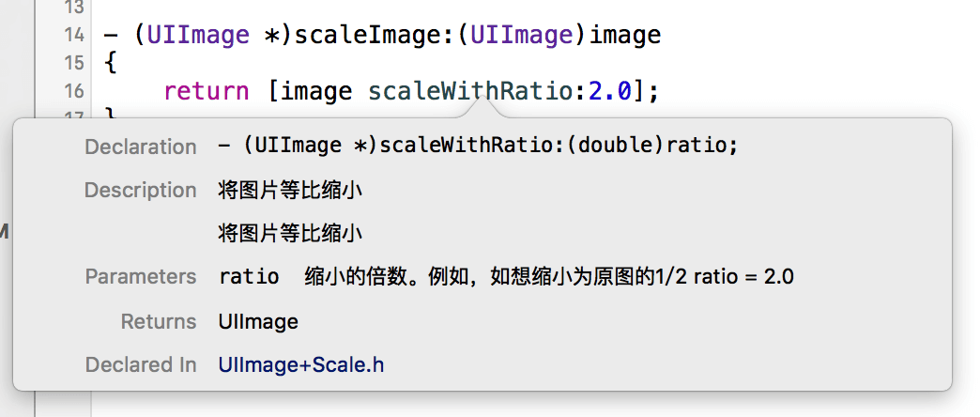The width and height of the screenshot is (980, 417).
Task: Click line number 16 in the gutter
Action: click(74, 91)
